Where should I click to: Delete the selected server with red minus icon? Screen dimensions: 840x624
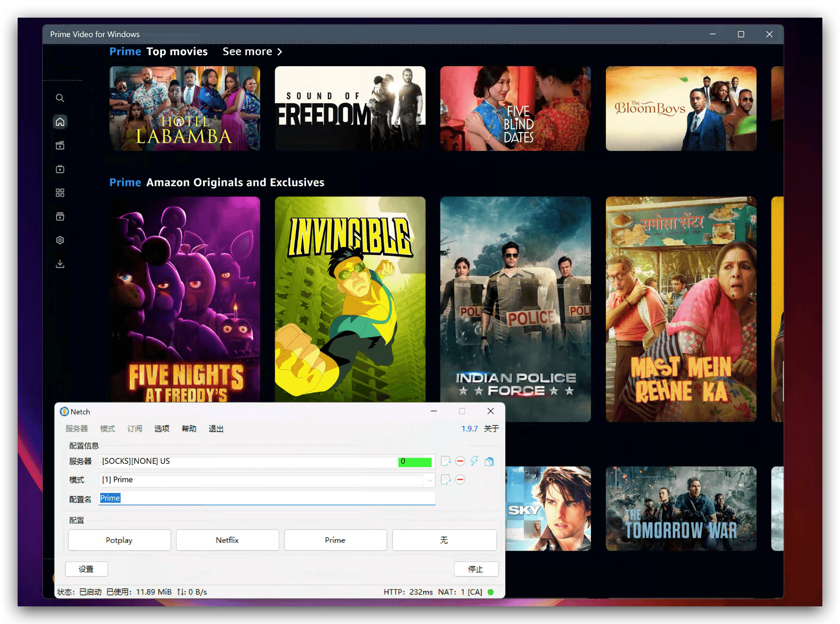pyautogui.click(x=460, y=461)
